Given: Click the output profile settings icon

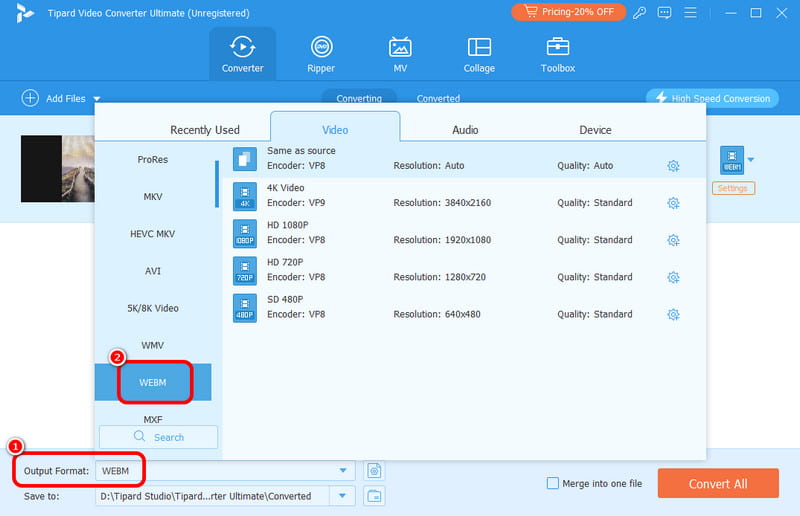Looking at the screenshot, I should point(374,471).
